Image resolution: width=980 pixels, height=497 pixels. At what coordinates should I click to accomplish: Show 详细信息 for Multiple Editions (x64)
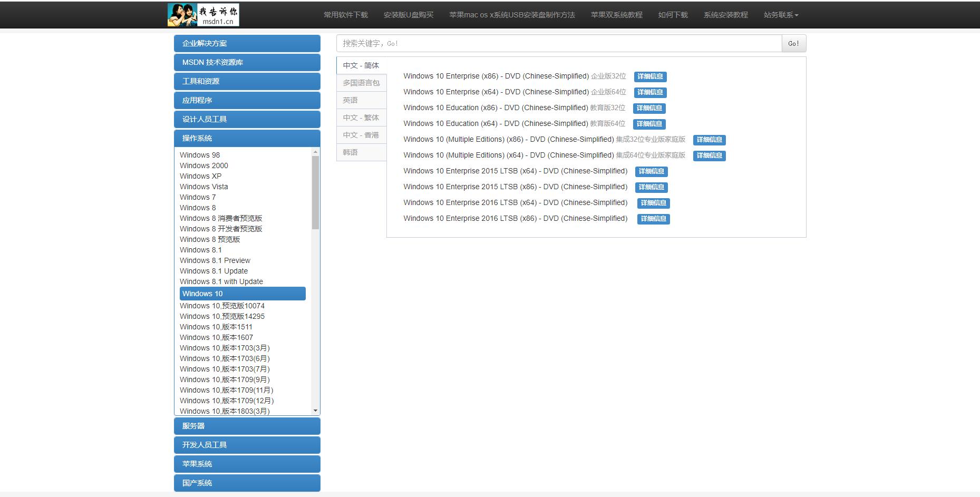(710, 155)
